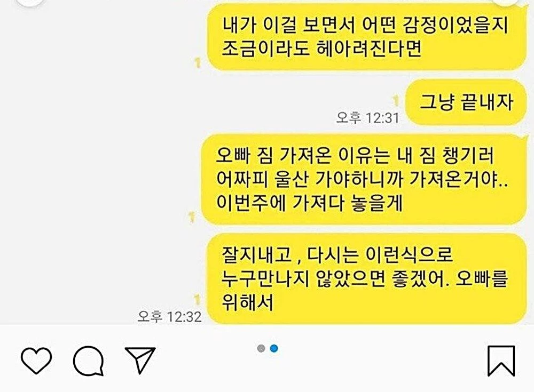Tap the heart icon to like the post
The height and width of the screenshot is (392, 534).
pyautogui.click(x=36, y=361)
